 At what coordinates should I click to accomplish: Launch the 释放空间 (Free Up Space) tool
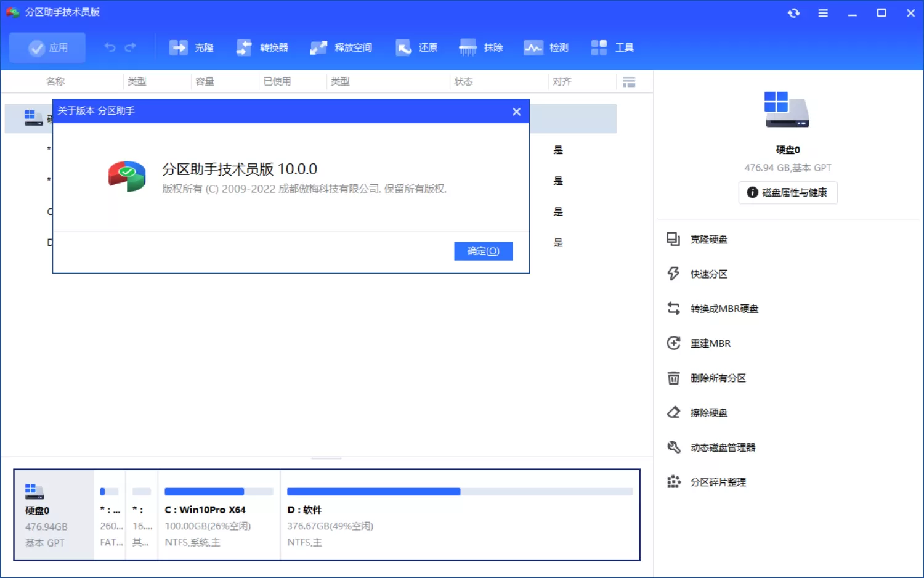pos(342,47)
